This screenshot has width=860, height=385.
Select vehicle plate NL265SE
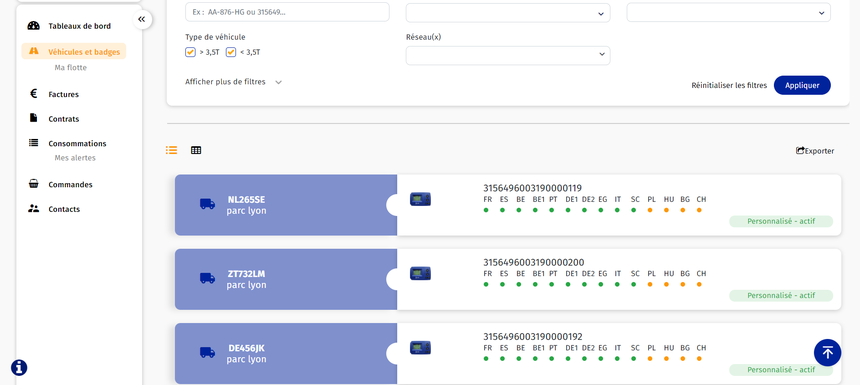(x=246, y=200)
